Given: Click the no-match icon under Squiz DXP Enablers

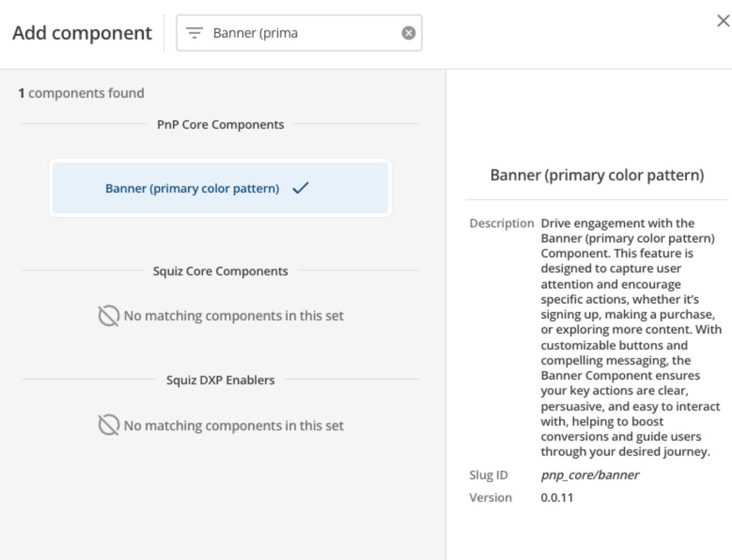Looking at the screenshot, I should click(109, 425).
